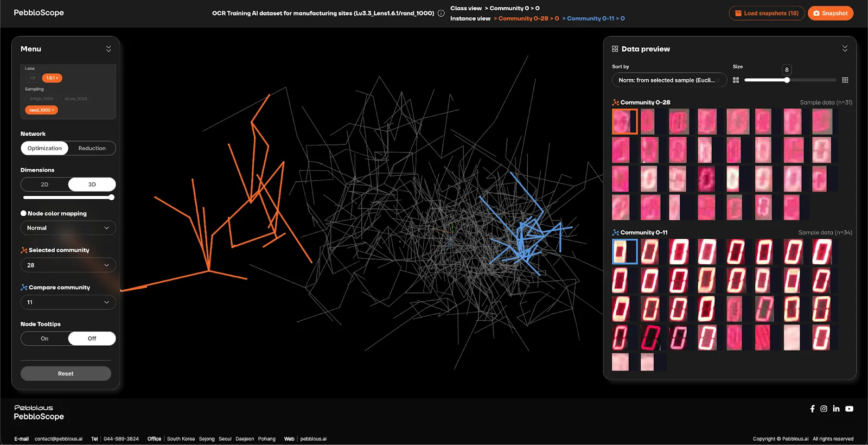Open the Instagram icon in the footer

click(x=824, y=409)
